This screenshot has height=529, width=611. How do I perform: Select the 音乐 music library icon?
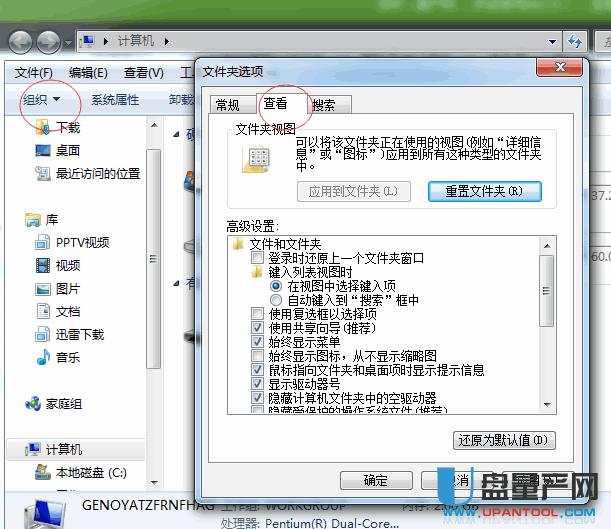pos(43,357)
